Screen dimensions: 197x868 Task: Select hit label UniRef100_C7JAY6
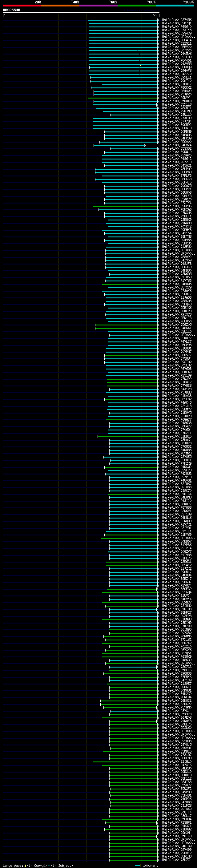177,291
